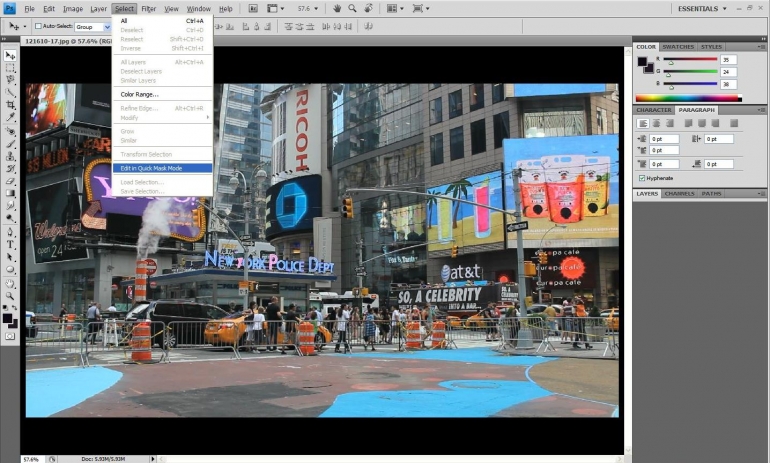
Task: Select the Magic Wand tool
Action: [10, 92]
